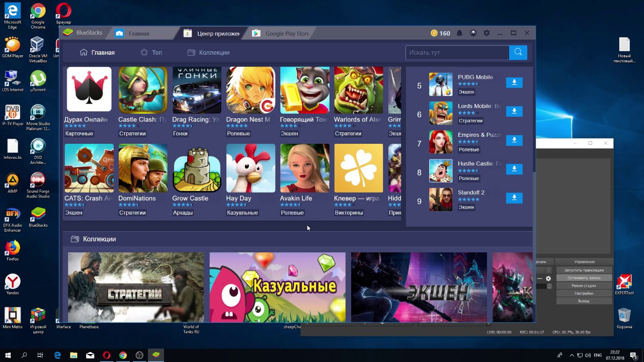Open the Клевер app icon

(358, 168)
